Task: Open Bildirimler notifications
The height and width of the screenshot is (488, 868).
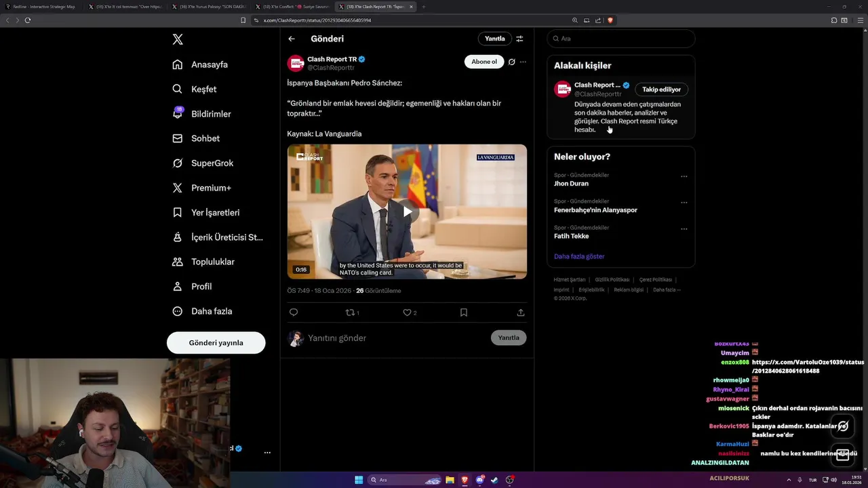Action: [201, 114]
